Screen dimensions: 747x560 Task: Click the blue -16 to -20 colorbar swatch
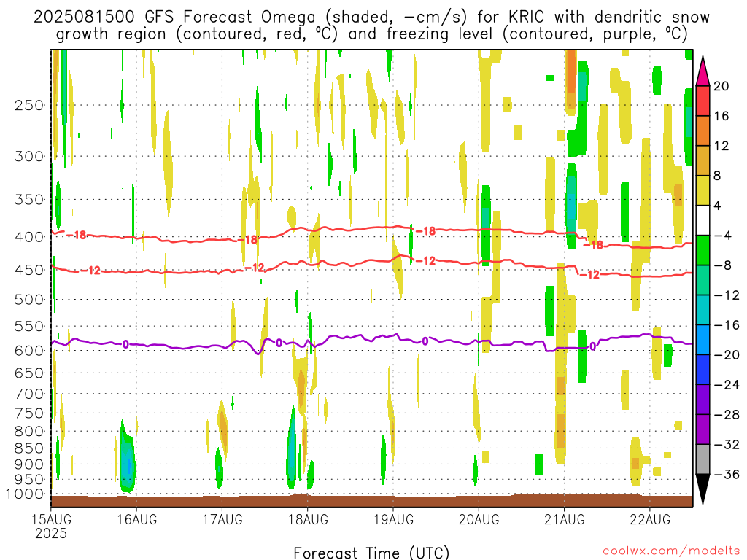[x=703, y=340]
